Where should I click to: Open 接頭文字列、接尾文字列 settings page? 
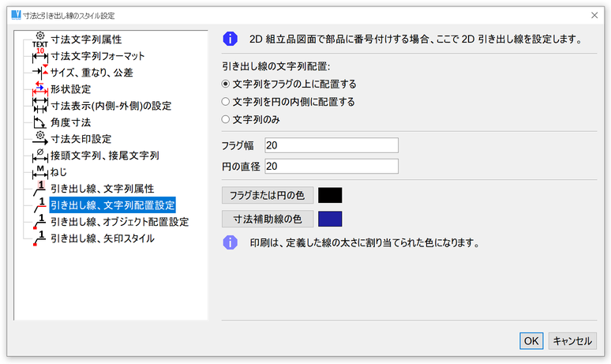tap(105, 156)
